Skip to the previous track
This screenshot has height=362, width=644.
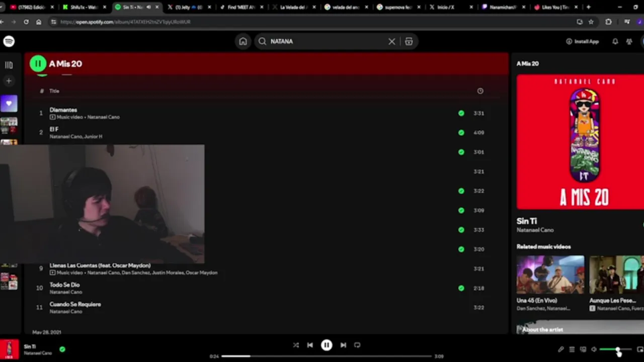coord(310,345)
